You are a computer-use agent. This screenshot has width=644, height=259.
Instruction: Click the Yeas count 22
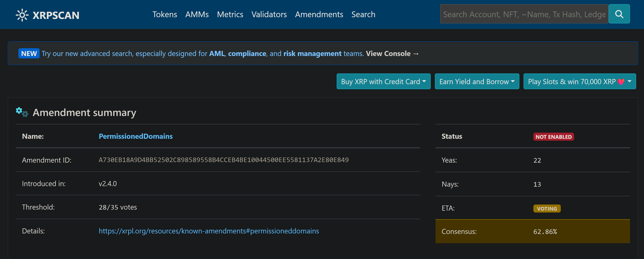tap(537, 160)
